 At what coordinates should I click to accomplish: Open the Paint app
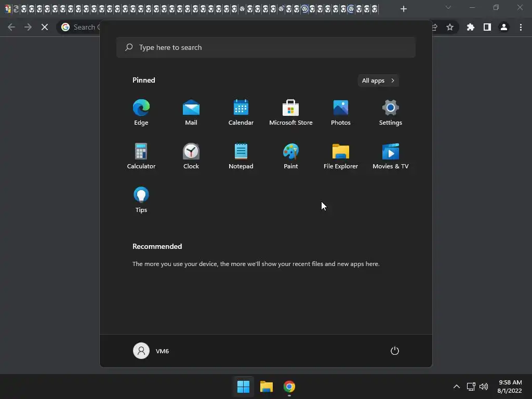291,156
